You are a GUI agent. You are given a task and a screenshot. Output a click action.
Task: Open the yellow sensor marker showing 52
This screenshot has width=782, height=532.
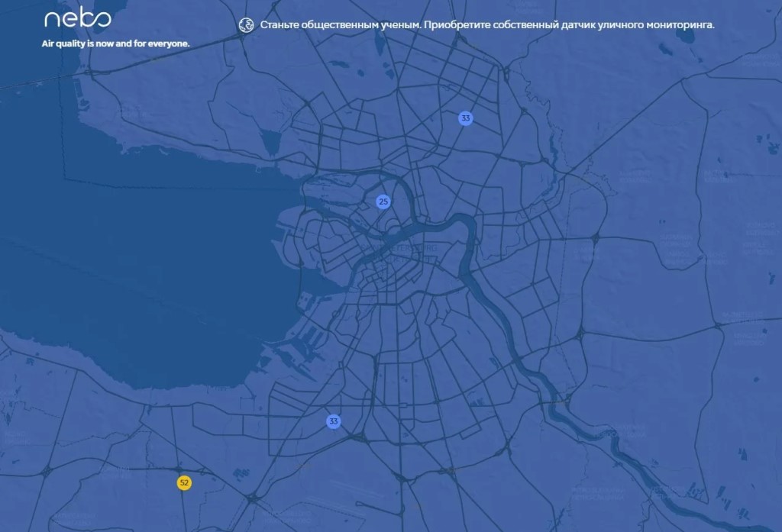coord(184,482)
